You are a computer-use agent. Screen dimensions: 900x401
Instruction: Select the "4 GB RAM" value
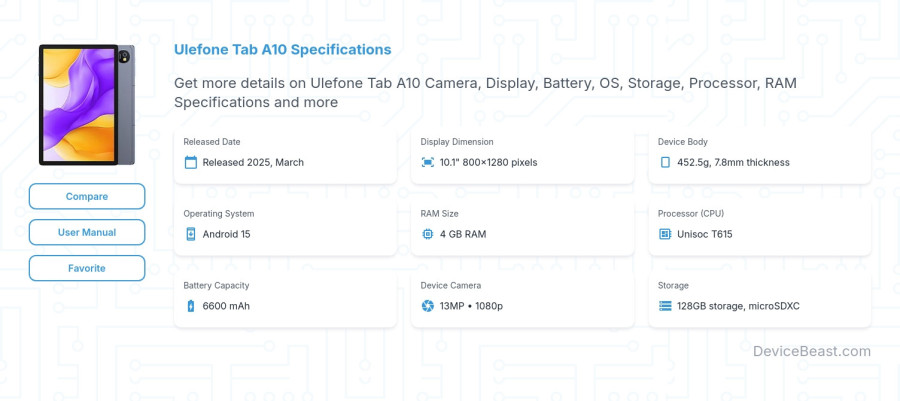tap(463, 234)
